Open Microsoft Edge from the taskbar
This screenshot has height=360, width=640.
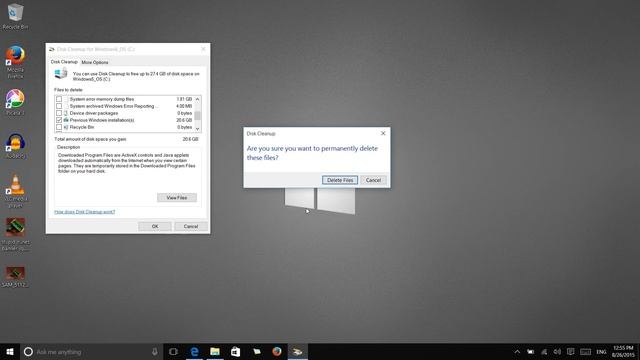194,351
